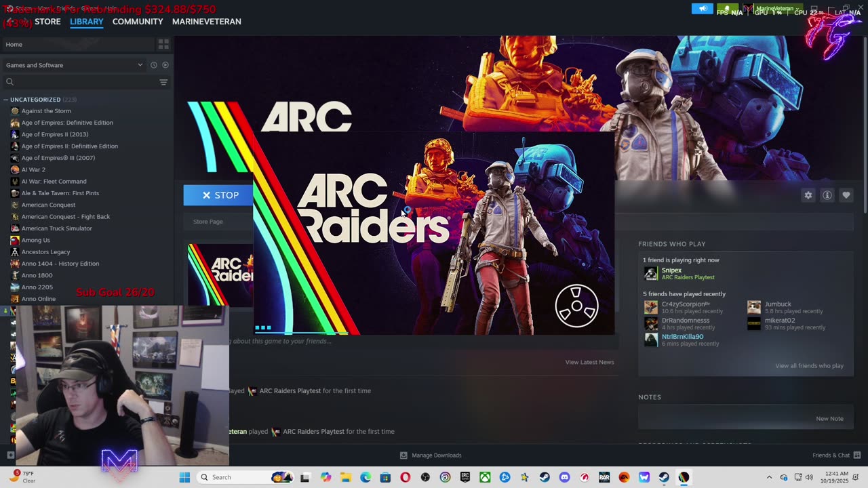
Task: Open Epic Games Launcher from taskbar
Action: 465,477
